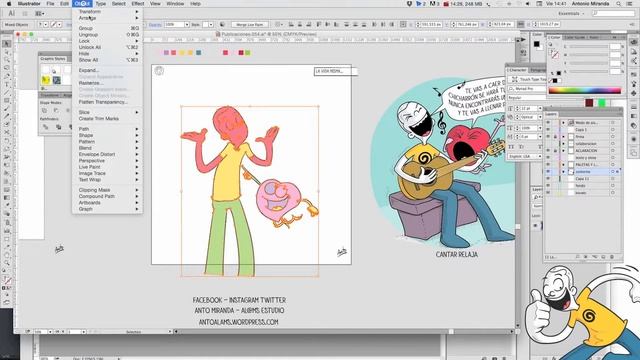Select the Line Segment tool

point(7,93)
